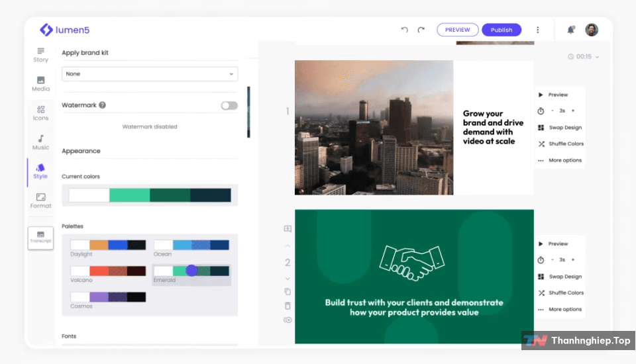Click the lumen5 logo
This screenshot has width=636, height=364.
pos(64,30)
